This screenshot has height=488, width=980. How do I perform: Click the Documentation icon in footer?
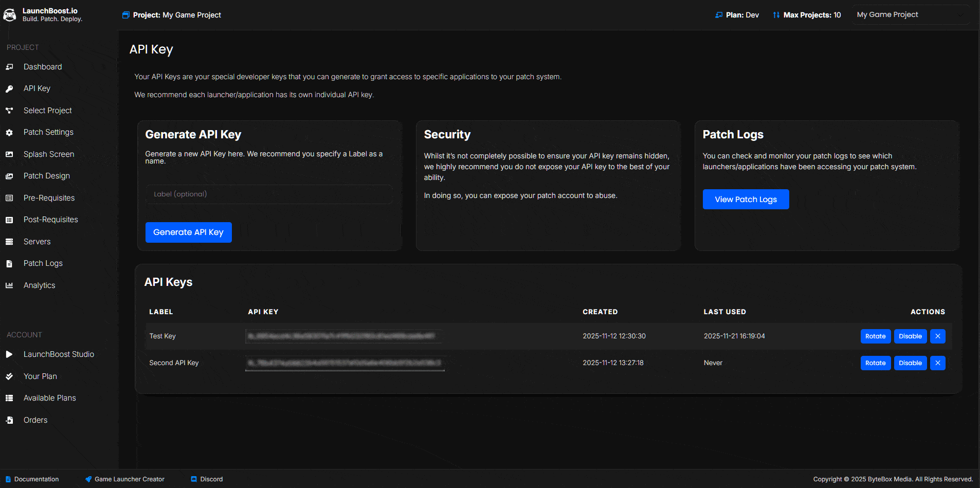tap(8, 479)
